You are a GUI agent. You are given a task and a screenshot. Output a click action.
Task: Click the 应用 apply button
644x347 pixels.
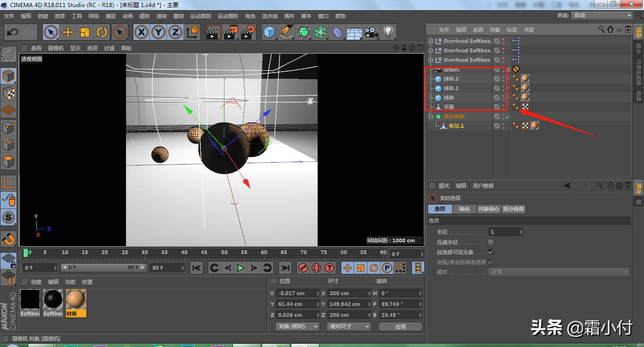click(x=401, y=326)
